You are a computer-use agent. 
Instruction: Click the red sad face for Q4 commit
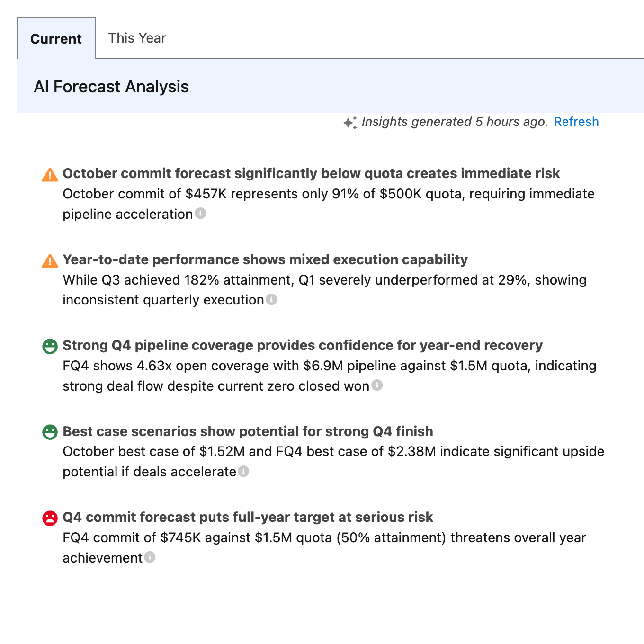50,518
